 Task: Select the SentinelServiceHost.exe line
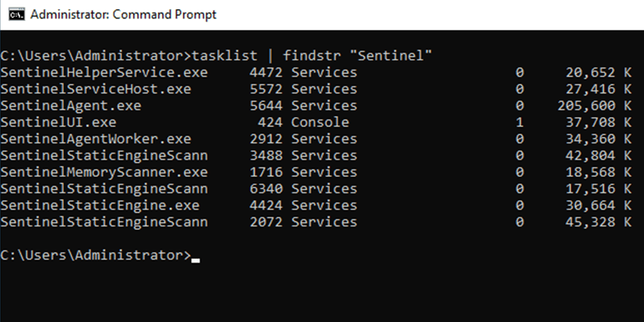click(x=316, y=89)
